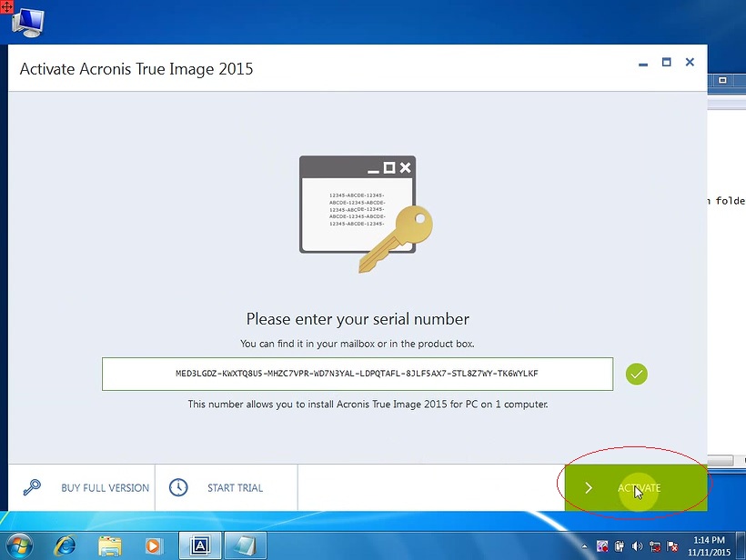This screenshot has width=746, height=560.
Task: Click the network tray icon
Action: coord(655,546)
